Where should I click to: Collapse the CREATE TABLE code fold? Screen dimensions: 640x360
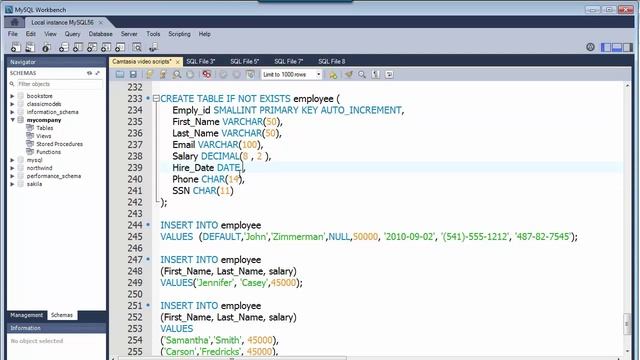(156, 98)
